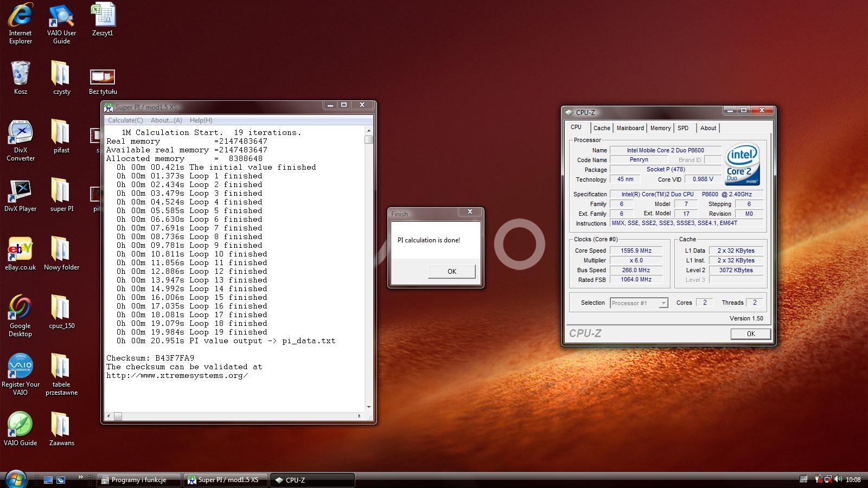
Task: Select the cpuz_150 folder icon
Action: (x=61, y=312)
